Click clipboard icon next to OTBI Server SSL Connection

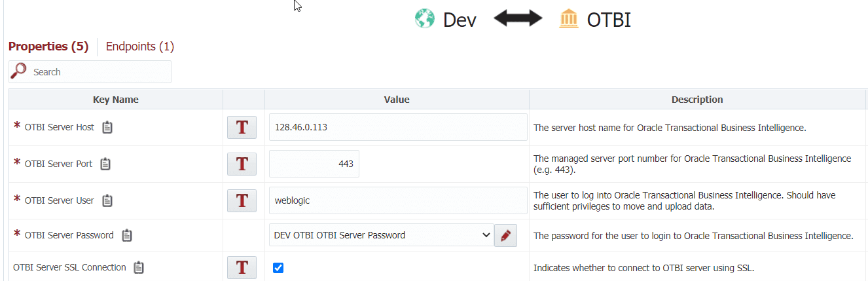pos(139,267)
